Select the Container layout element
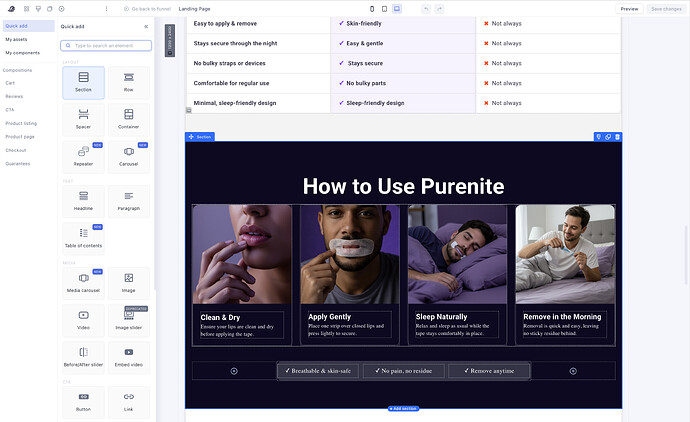This screenshot has width=690, height=422. pos(128,120)
